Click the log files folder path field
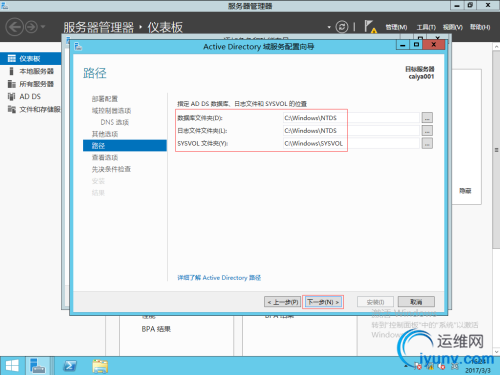Screen dimensions: 500x375 tap(351, 131)
